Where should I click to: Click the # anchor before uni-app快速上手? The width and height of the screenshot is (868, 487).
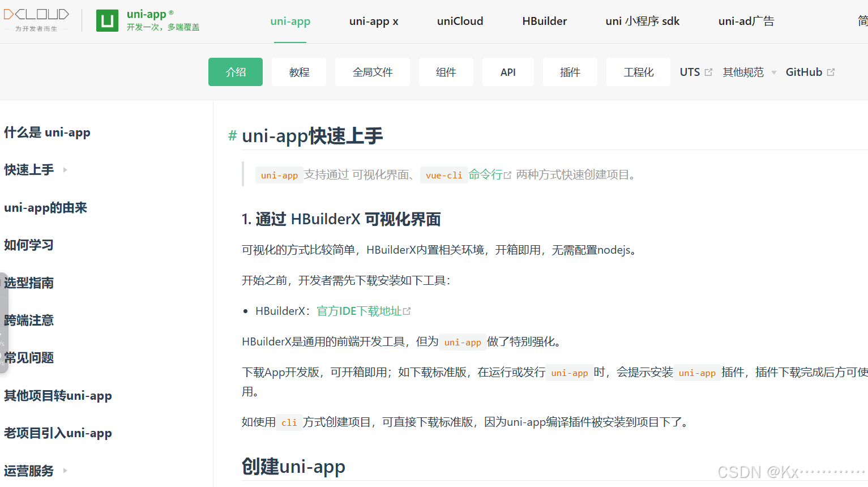coord(232,136)
